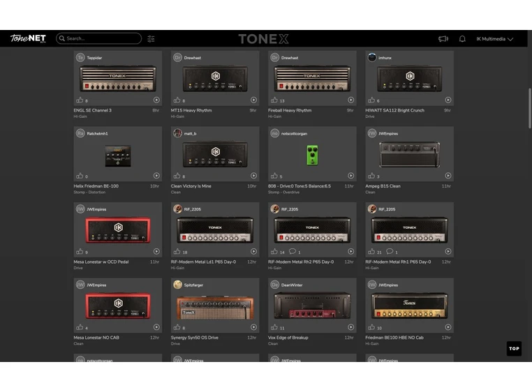Like the Synergy Syn50 OS Drive tone
Image resolution: width=532 pixels, height=392 pixels.
(177, 327)
